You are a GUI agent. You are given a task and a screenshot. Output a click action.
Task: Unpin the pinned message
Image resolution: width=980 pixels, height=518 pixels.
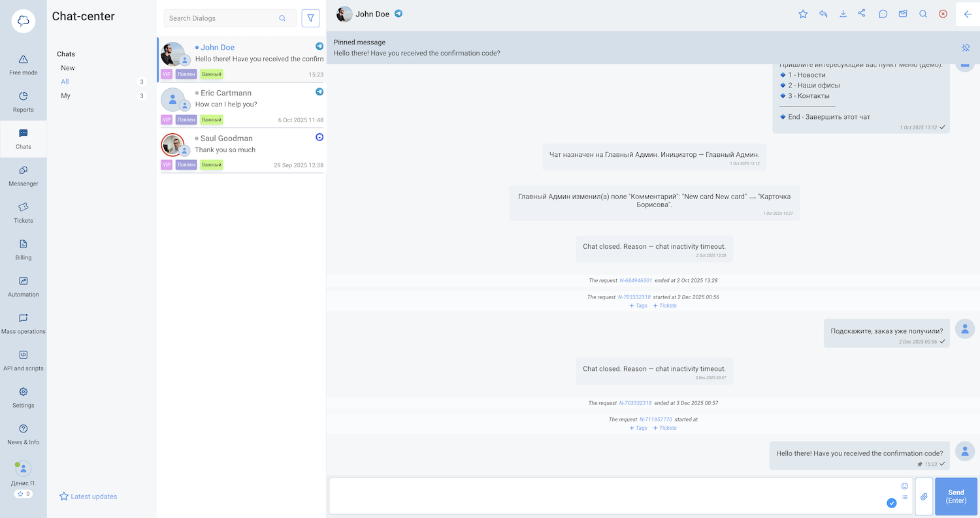966,48
